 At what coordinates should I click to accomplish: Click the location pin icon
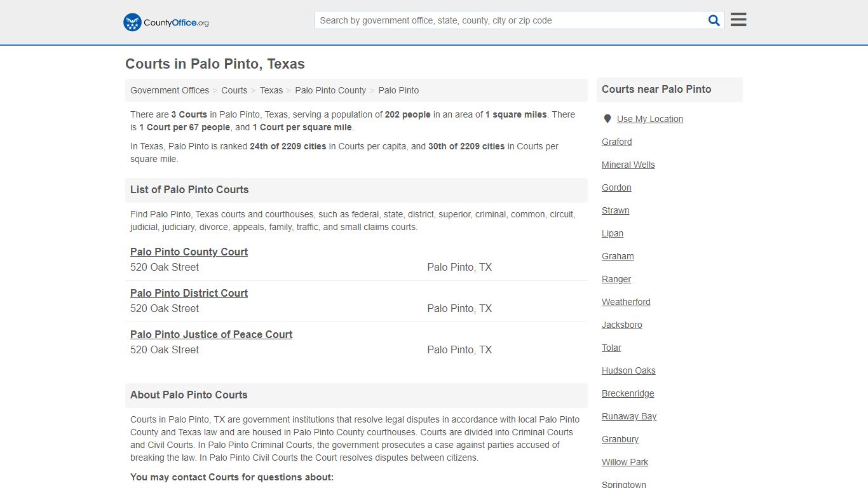(x=607, y=119)
